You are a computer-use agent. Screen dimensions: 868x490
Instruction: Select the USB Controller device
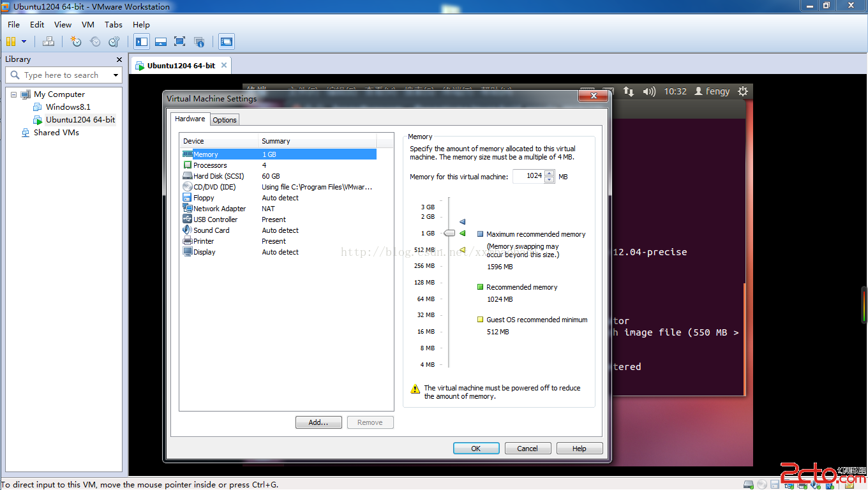point(279,219)
